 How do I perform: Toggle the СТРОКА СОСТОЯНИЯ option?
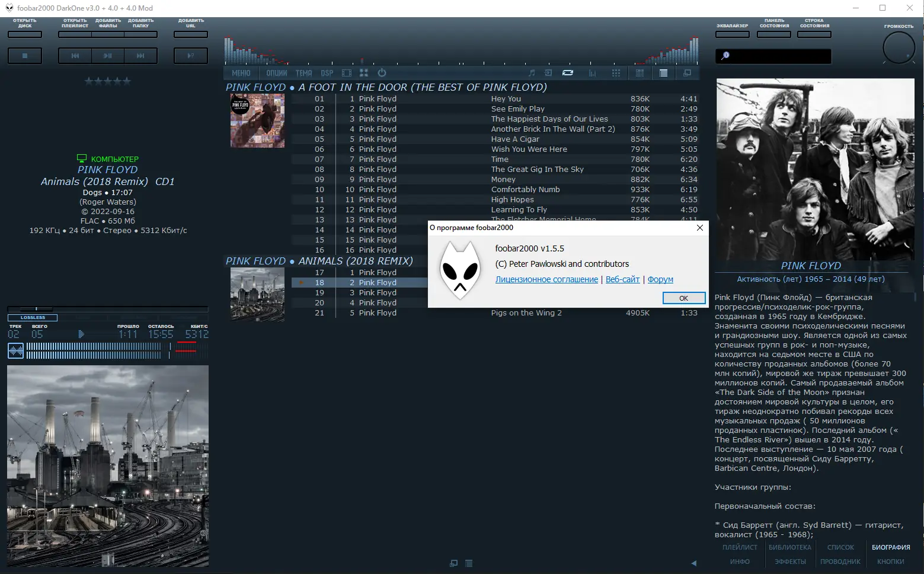814,34
